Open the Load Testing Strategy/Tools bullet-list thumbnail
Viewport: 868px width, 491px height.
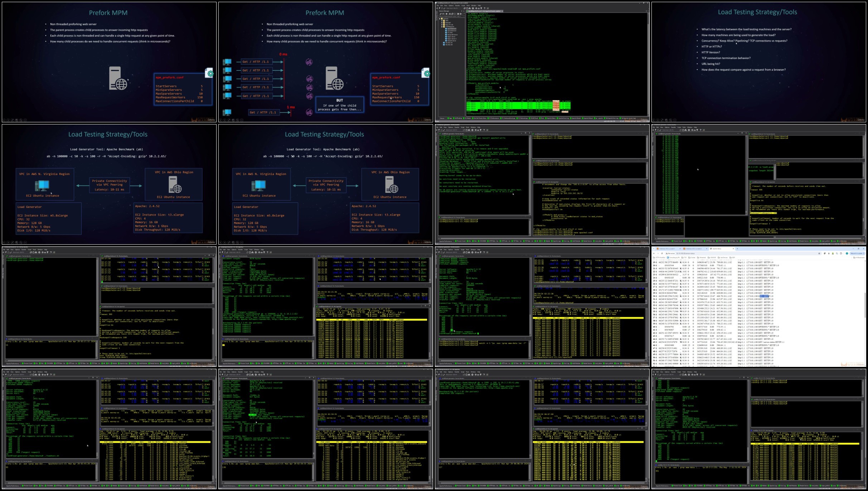pyautogui.click(x=758, y=62)
